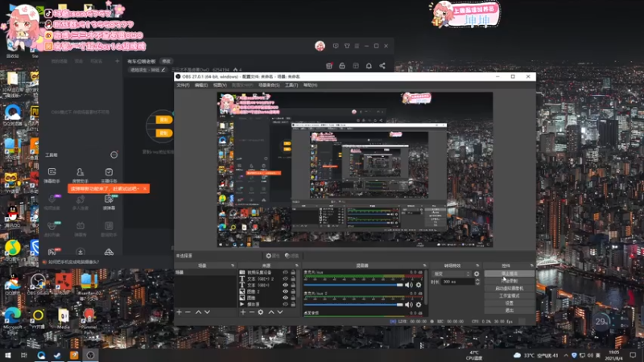Open 工具(T) menu in OBS

pyautogui.click(x=291, y=85)
